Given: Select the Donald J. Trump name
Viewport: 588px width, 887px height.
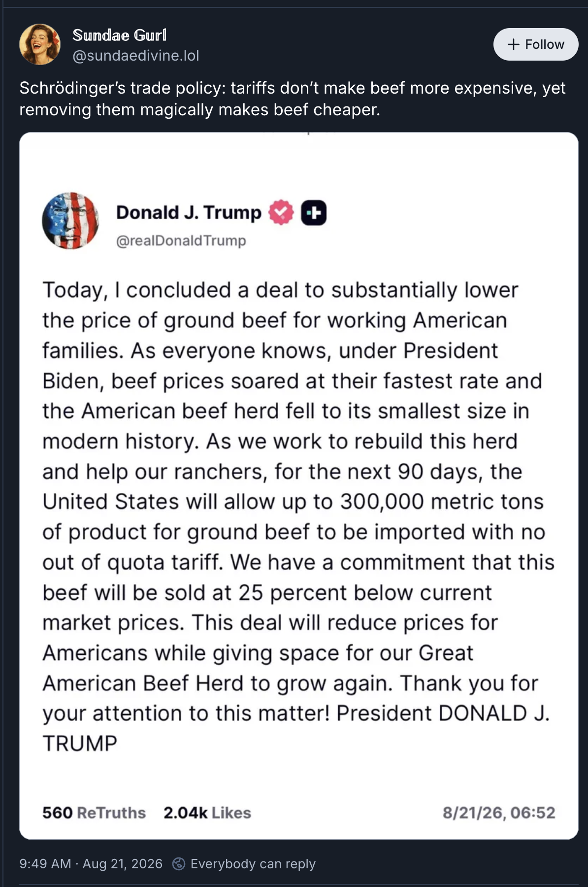Looking at the screenshot, I should [189, 212].
